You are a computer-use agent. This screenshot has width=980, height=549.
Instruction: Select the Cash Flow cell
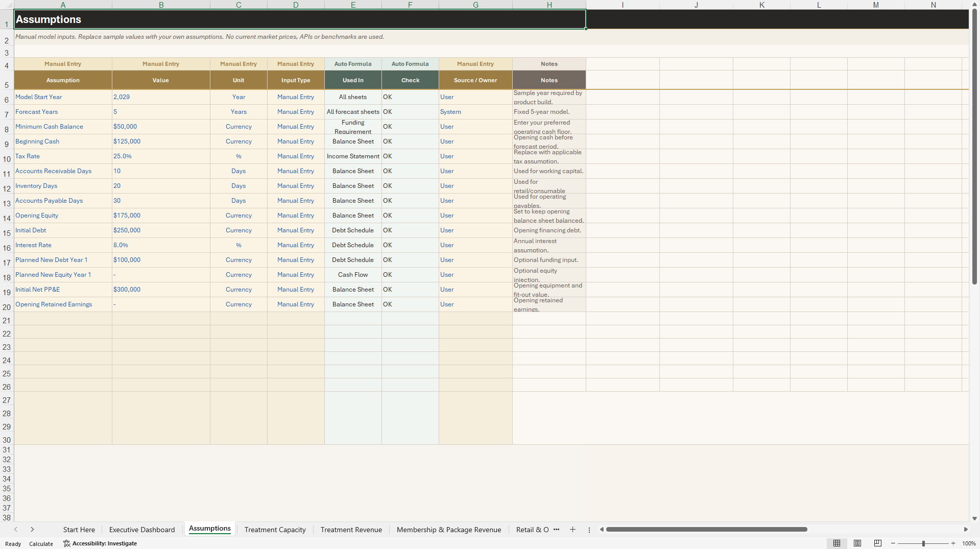tap(353, 275)
